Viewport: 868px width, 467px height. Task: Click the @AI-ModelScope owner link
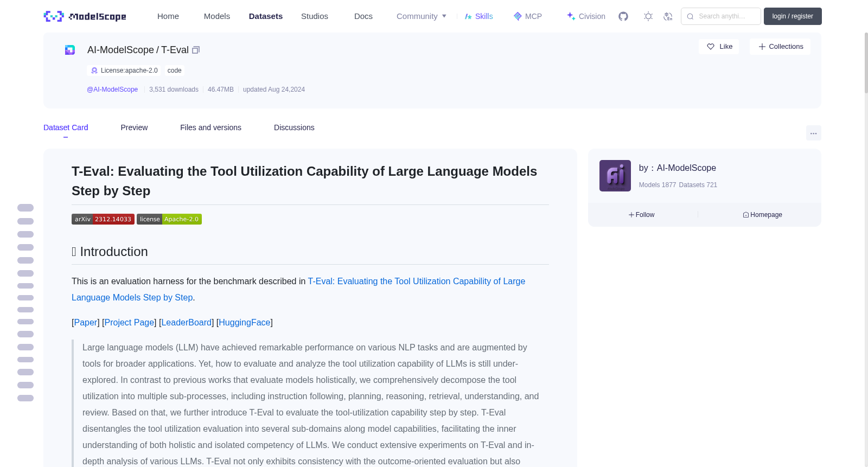(112, 89)
